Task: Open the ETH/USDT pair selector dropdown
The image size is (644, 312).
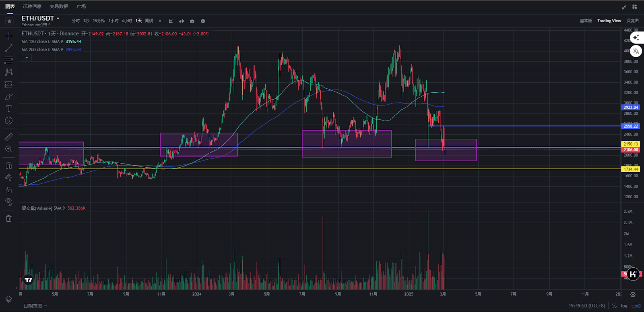Action: click(40, 18)
